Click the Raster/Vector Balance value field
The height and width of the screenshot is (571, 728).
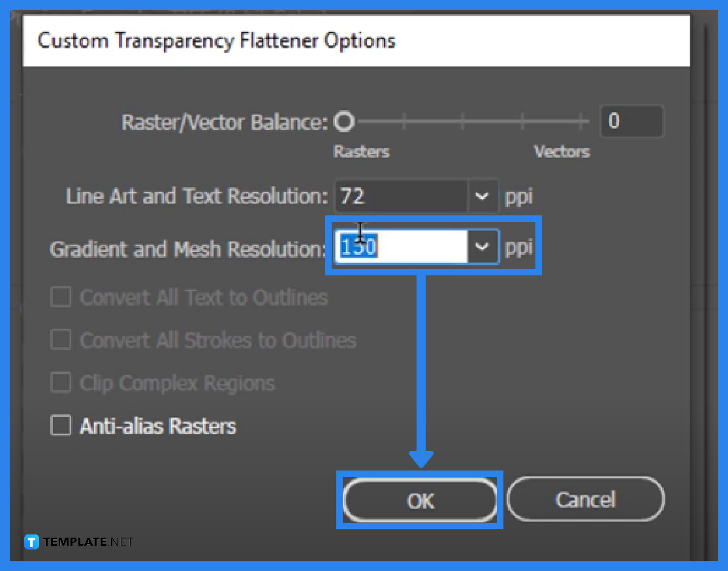pyautogui.click(x=631, y=121)
